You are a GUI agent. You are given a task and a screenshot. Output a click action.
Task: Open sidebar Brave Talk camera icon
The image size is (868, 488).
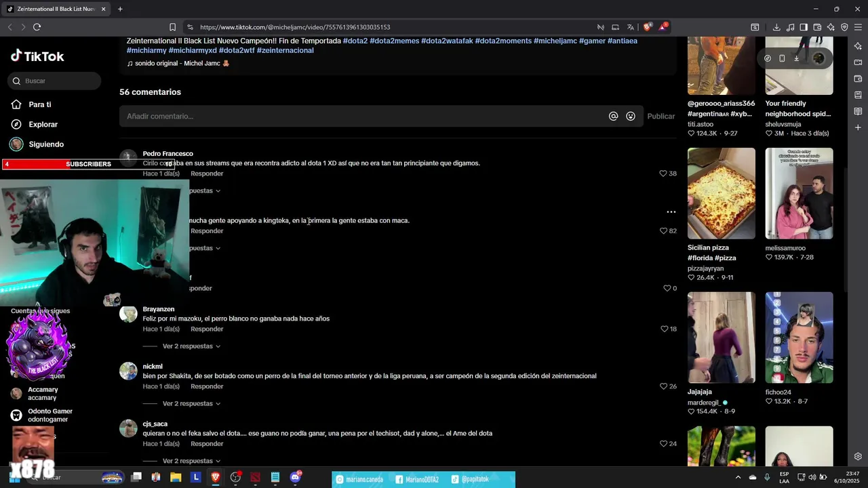pos(858,62)
